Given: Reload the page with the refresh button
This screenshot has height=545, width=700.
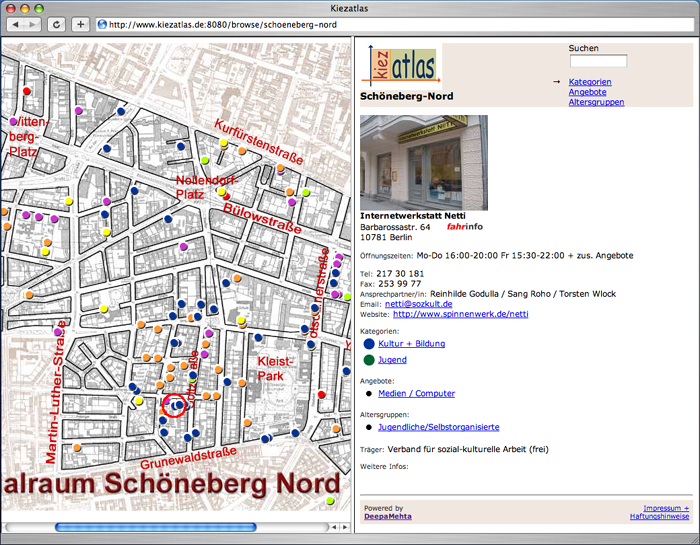Looking at the screenshot, I should (56, 25).
